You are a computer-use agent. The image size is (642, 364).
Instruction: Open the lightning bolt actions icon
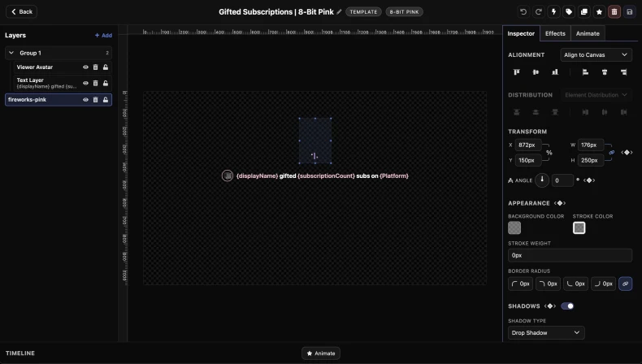click(553, 12)
